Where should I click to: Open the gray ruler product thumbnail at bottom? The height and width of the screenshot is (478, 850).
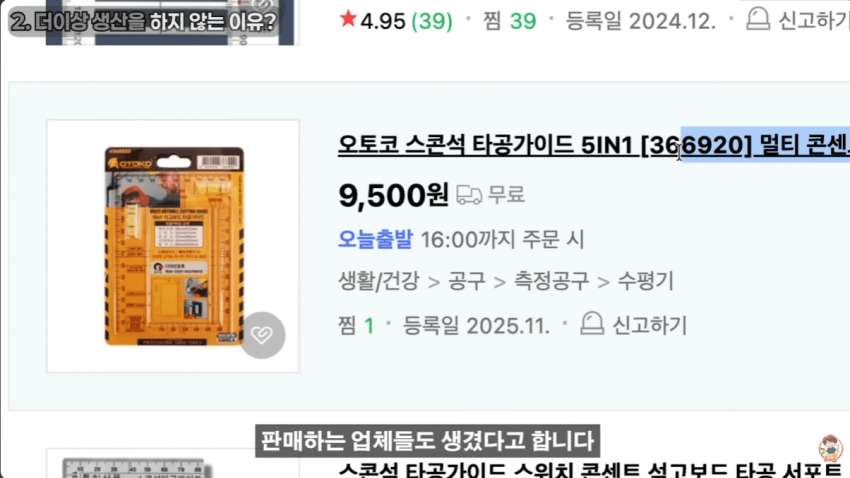[173, 464]
